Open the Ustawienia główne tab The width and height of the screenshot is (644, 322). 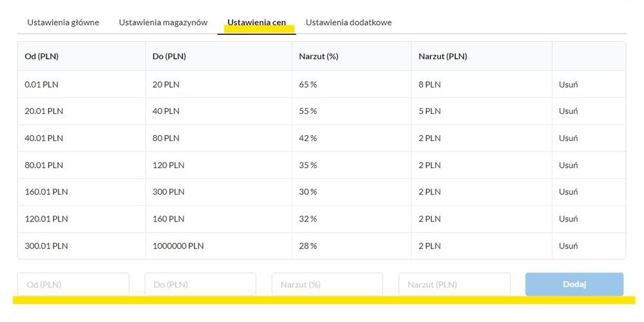(x=63, y=23)
